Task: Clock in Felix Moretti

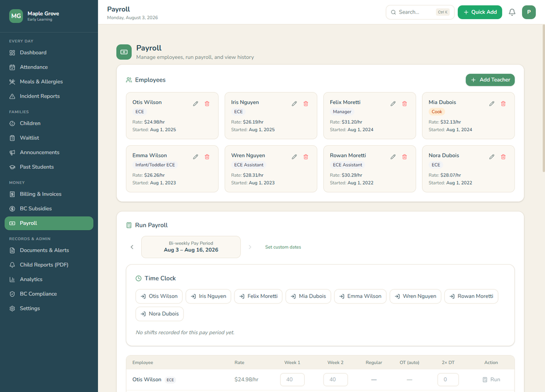Action: [x=258, y=297]
